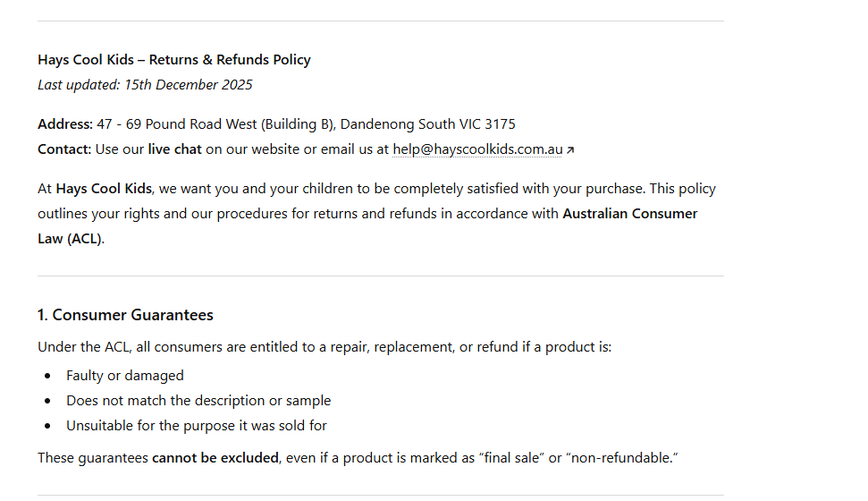Click the Returns & Refunds Policy title
The height and width of the screenshot is (501, 868).
[174, 60]
